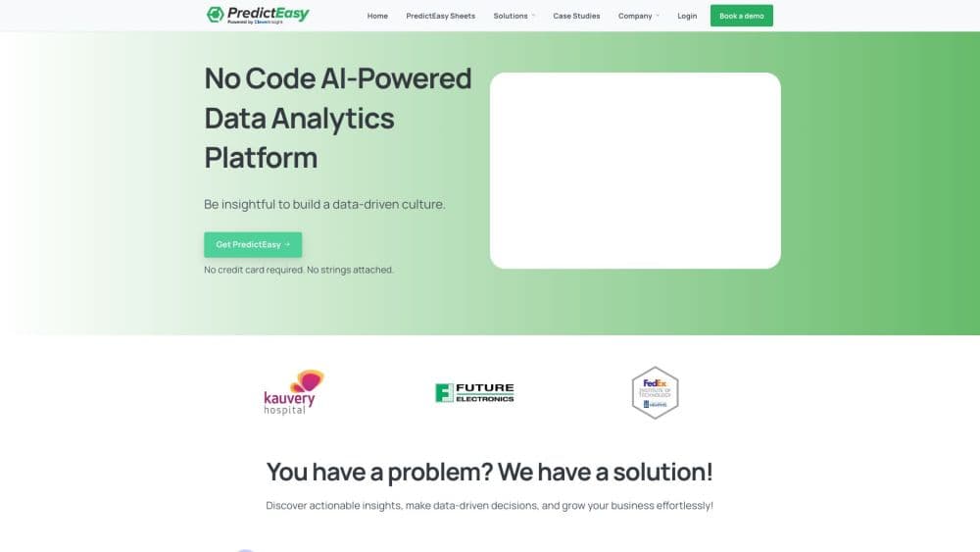
Task: Click the "No Code AI-Powered" hero headline
Action: pos(338,78)
